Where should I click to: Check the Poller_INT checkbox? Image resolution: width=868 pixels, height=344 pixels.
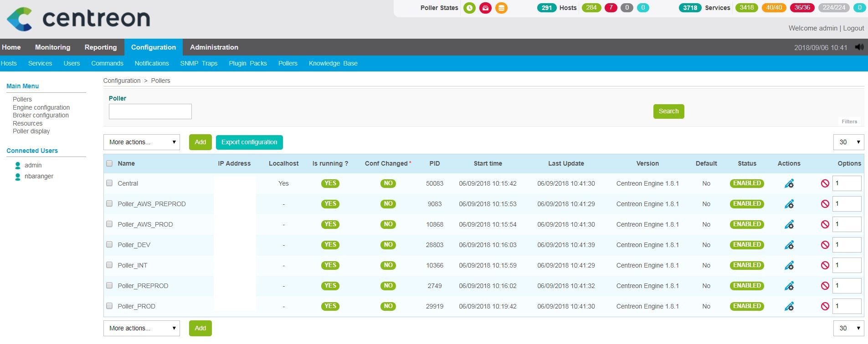pos(109,265)
